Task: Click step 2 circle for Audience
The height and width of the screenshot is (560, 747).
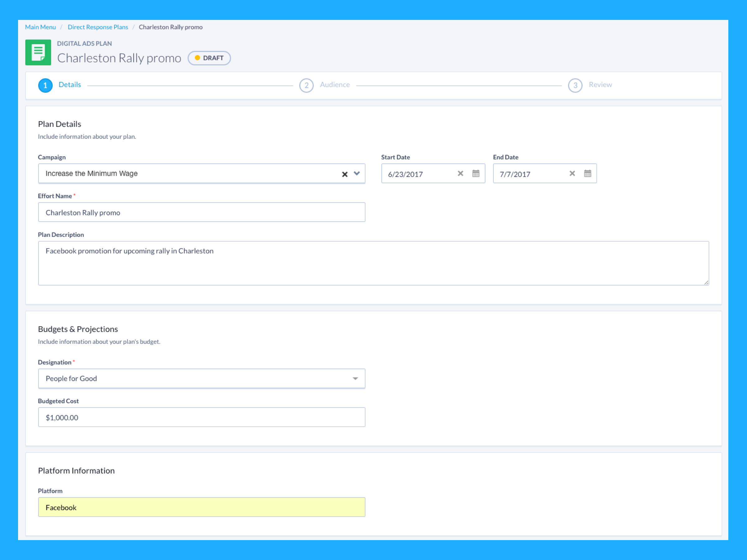Action: coord(306,86)
